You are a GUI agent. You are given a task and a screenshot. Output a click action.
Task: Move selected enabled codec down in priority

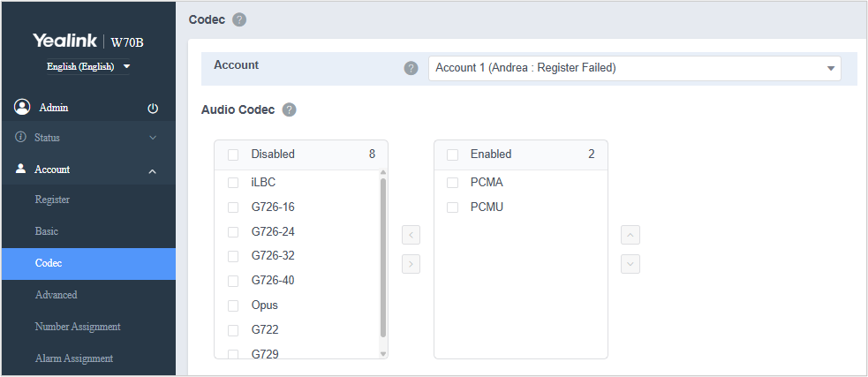click(x=630, y=264)
